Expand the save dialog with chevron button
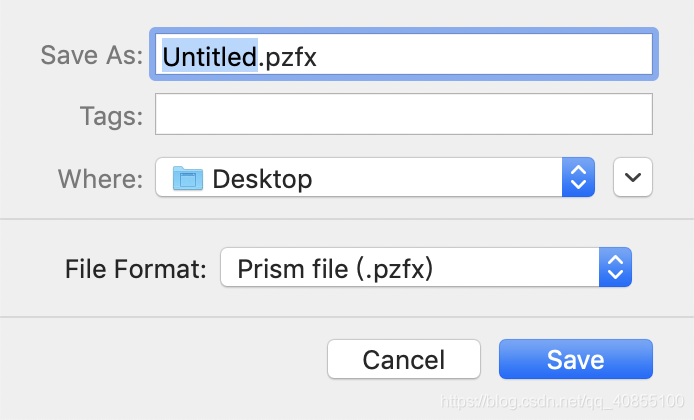The image size is (694, 420). (x=633, y=177)
